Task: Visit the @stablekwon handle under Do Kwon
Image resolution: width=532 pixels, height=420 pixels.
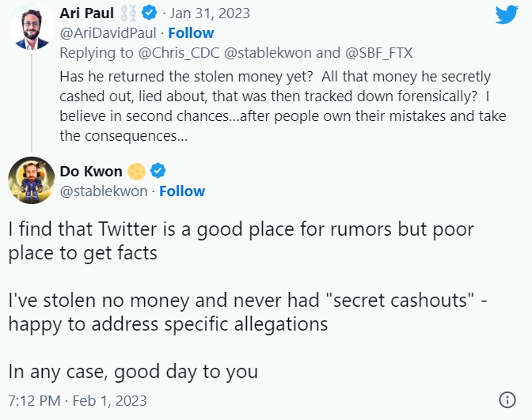Action: tap(104, 191)
